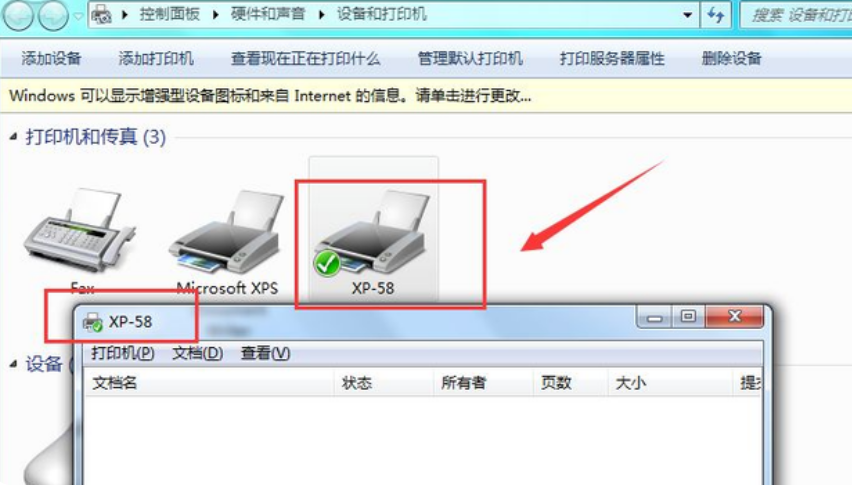Click the printer icon in XP-58 title bar
852x491 pixels.
click(x=92, y=322)
